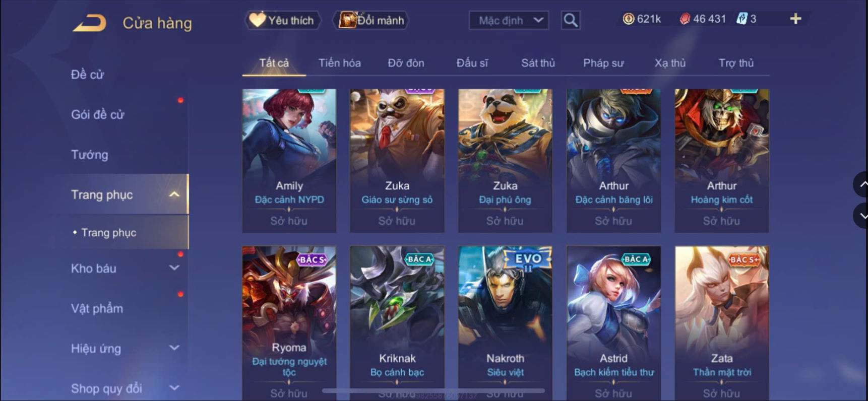Click the upward arrow on right edge

point(861,184)
